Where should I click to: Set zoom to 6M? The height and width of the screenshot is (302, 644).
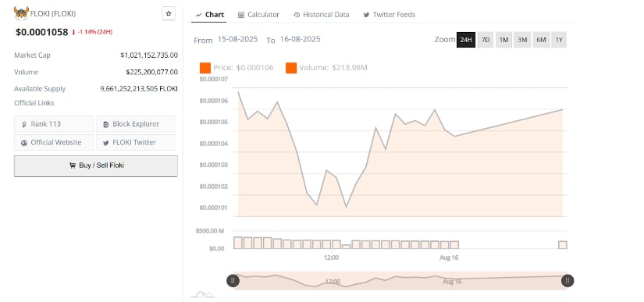click(x=541, y=40)
